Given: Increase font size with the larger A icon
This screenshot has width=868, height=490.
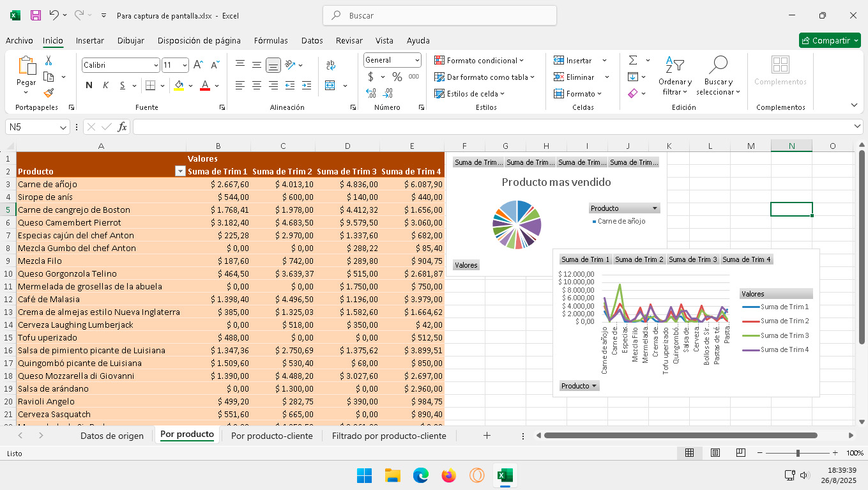Looking at the screenshot, I should 198,65.
